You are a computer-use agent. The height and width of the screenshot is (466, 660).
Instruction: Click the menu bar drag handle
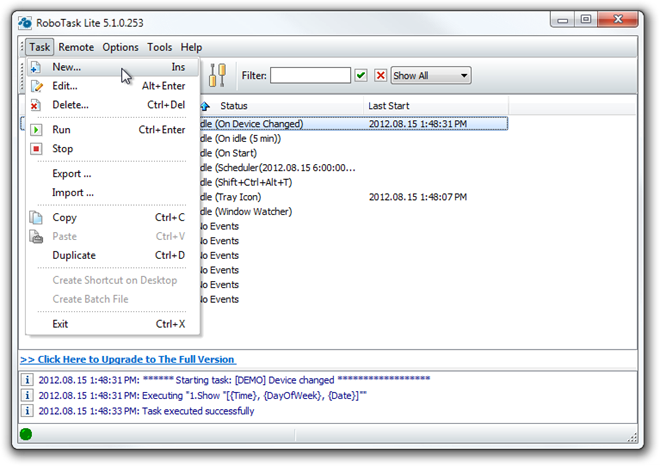coord(22,47)
